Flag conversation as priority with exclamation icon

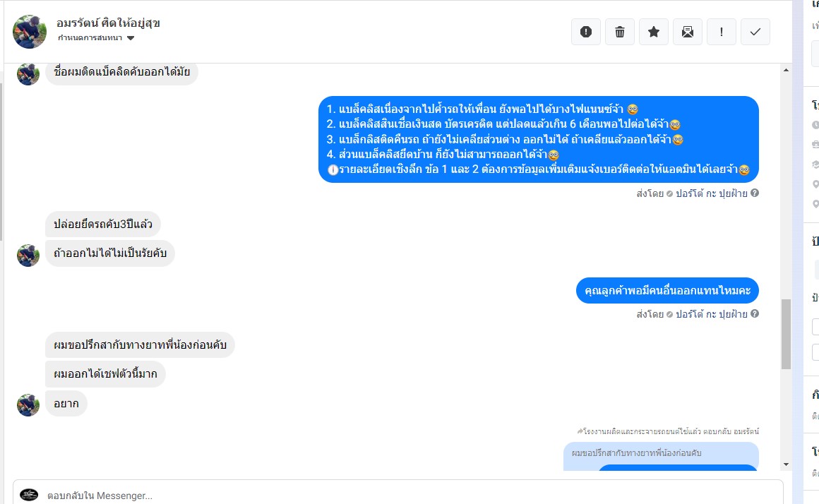click(722, 32)
